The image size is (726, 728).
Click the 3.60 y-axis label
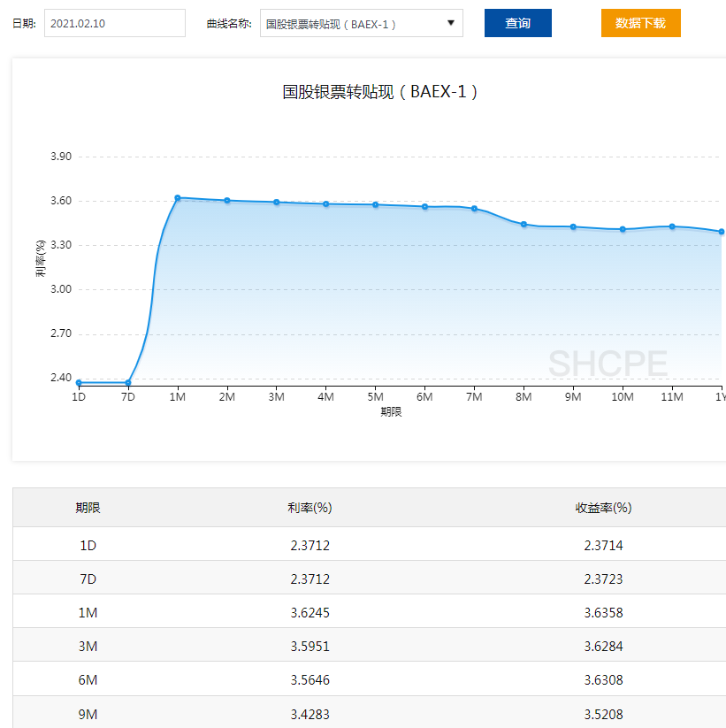tap(61, 201)
